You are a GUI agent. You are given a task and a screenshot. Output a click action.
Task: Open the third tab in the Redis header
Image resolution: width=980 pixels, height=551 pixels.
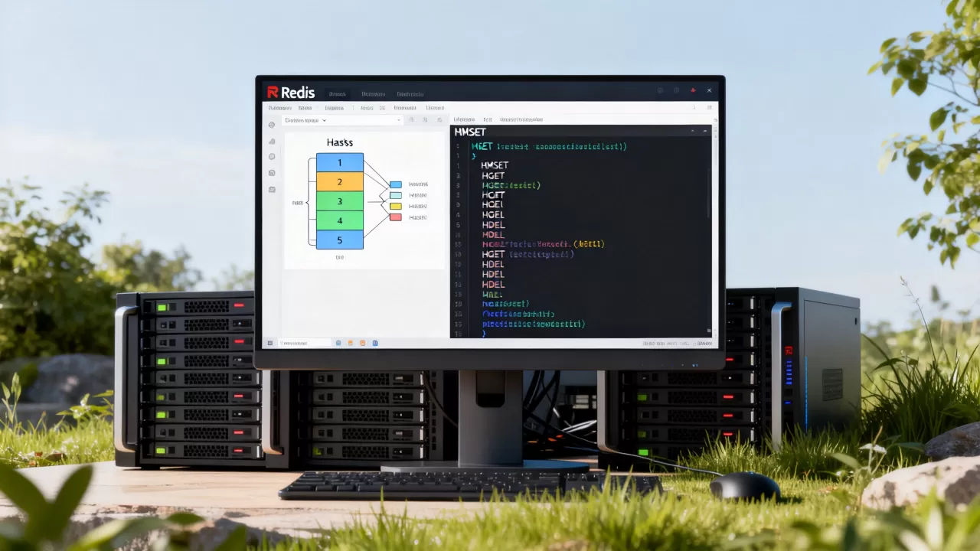[410, 94]
